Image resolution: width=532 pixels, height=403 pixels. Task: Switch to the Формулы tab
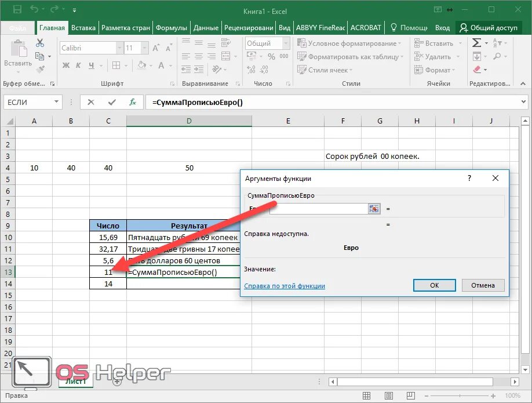point(172,28)
